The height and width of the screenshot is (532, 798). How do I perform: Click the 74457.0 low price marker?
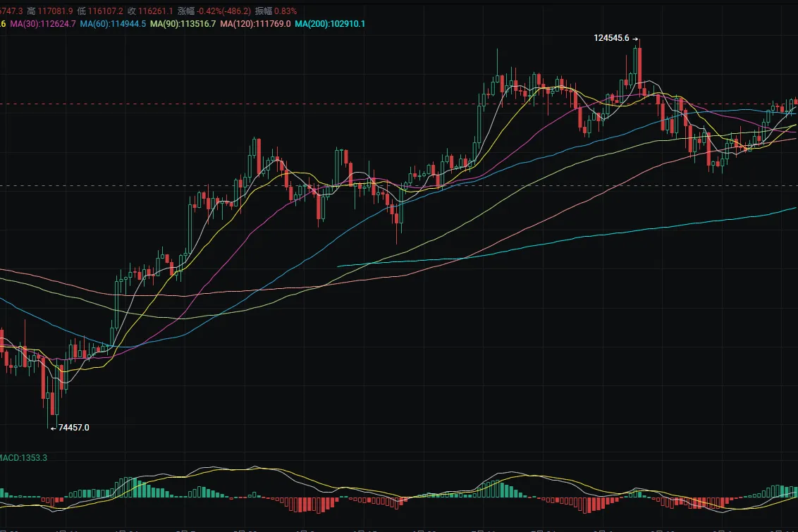[74, 428]
